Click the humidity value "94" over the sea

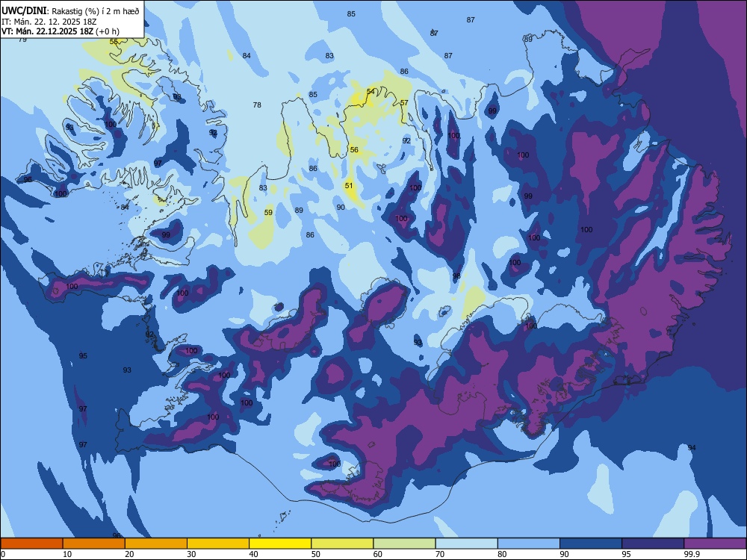click(x=692, y=447)
